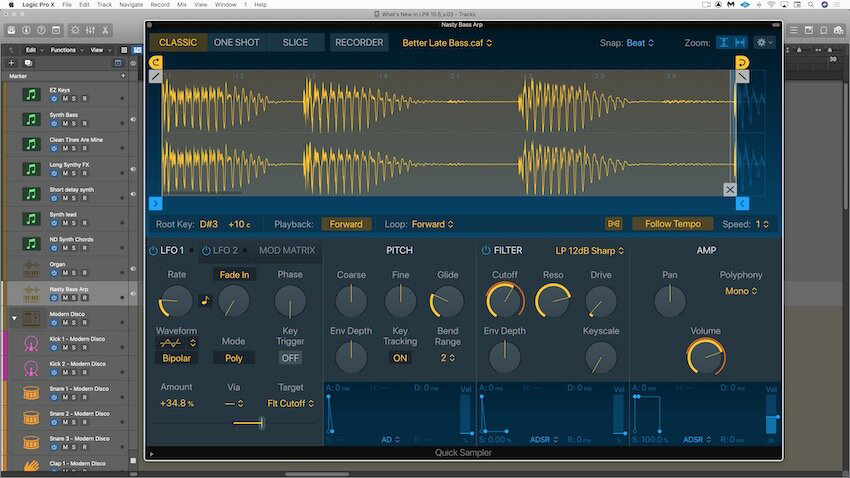Mute the EZ Keys track

click(65, 99)
